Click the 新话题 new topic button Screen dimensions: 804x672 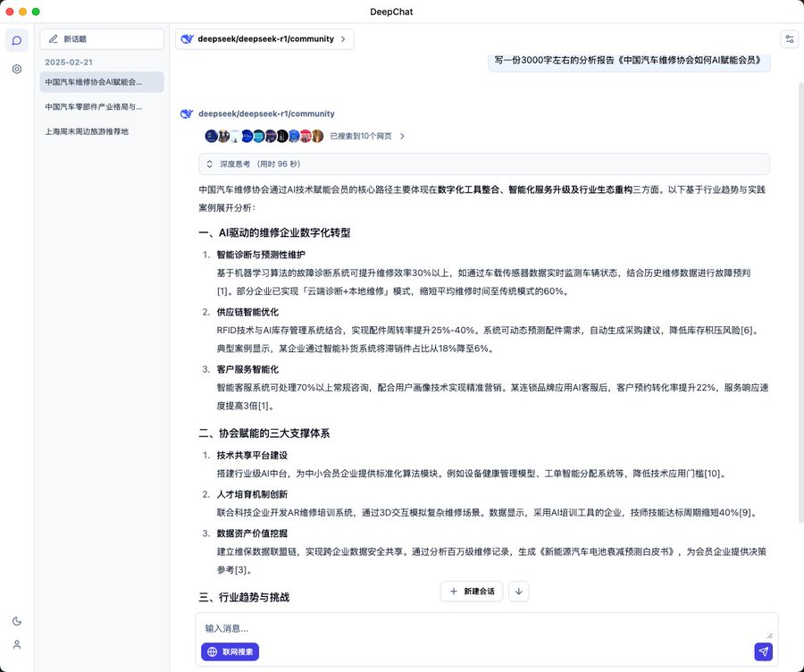coord(102,39)
